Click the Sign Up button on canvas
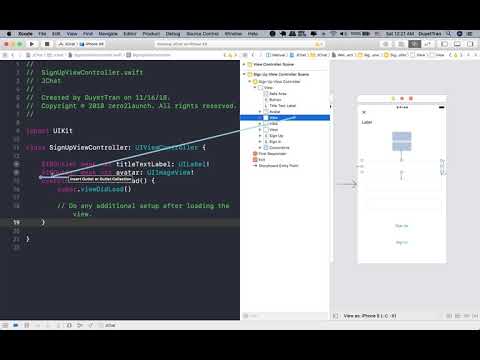The width and height of the screenshot is (480, 360). 402,226
